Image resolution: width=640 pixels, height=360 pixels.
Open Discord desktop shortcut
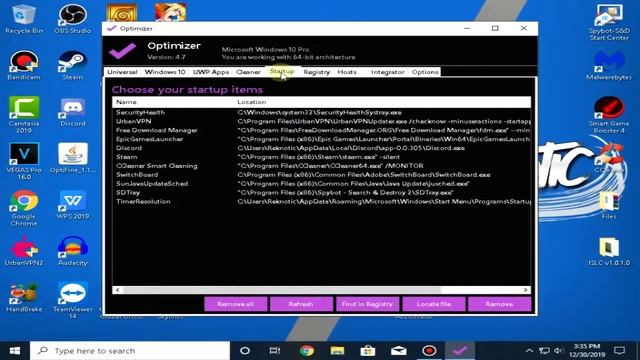click(73, 112)
